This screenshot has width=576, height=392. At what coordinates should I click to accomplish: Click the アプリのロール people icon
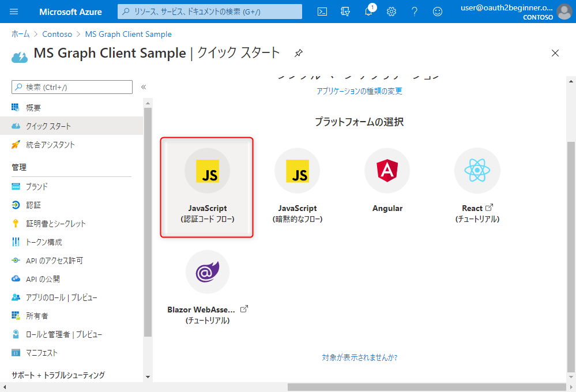click(x=16, y=297)
